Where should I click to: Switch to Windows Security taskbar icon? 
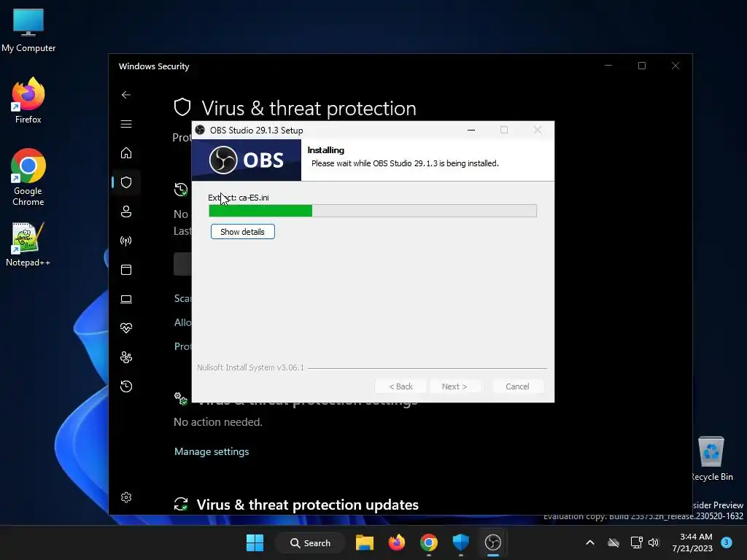(x=461, y=542)
